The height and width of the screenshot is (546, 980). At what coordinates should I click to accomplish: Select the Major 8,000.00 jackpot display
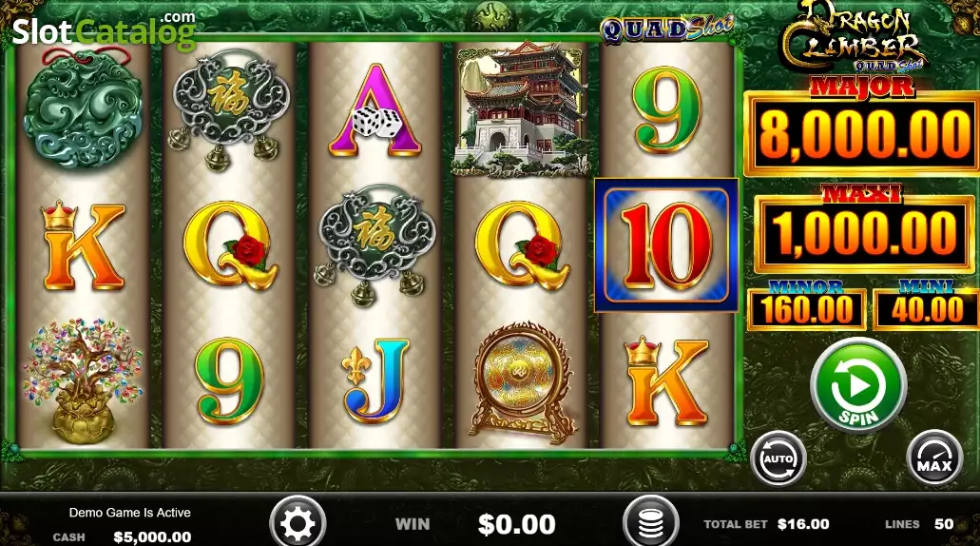click(x=862, y=133)
